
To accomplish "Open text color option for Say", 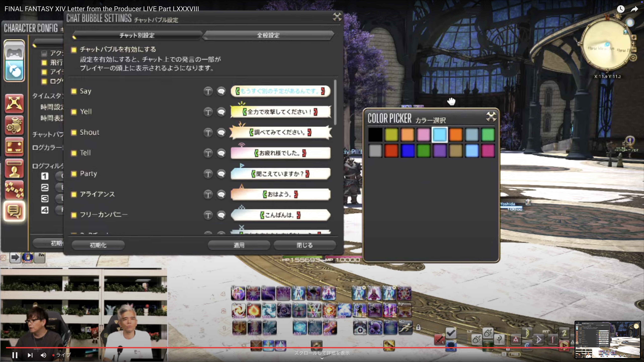I will click(208, 91).
